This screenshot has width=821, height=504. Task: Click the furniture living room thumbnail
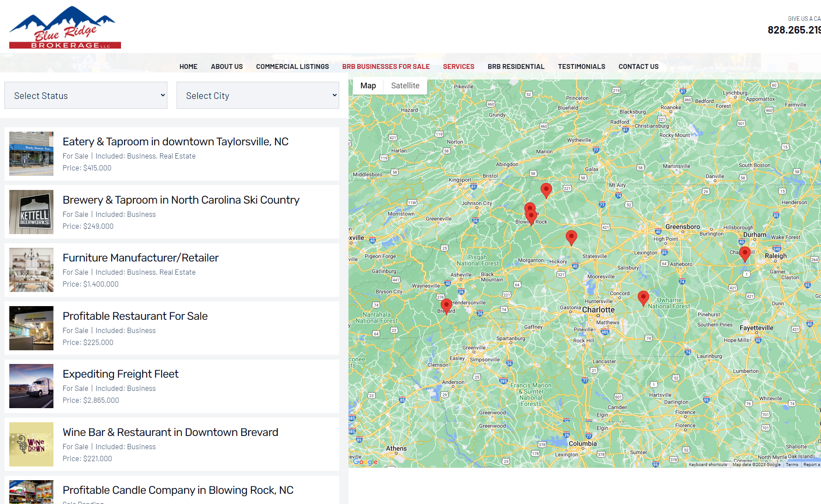coord(31,270)
